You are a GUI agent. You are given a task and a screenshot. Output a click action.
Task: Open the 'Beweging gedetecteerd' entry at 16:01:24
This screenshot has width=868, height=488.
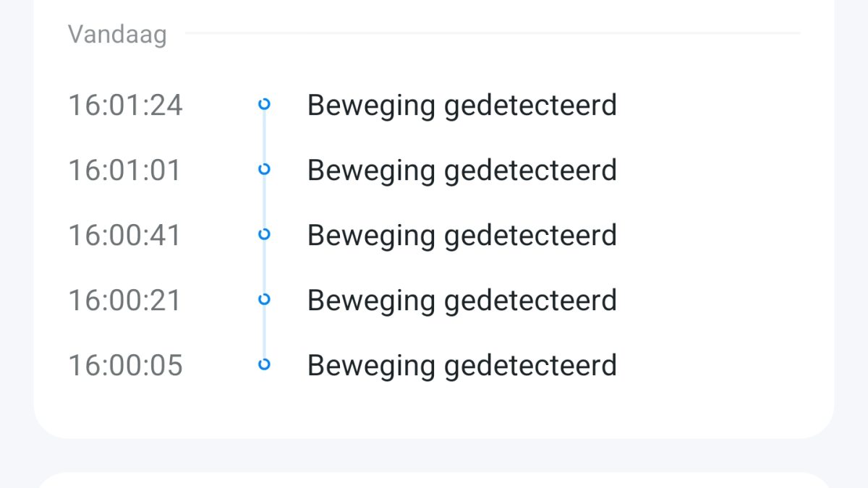pos(461,106)
